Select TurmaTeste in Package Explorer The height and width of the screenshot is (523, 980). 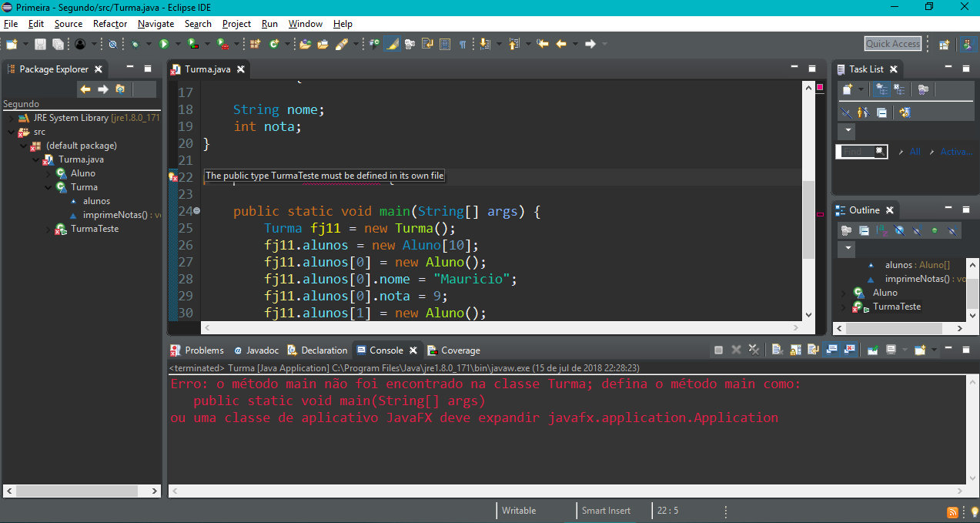tap(94, 229)
